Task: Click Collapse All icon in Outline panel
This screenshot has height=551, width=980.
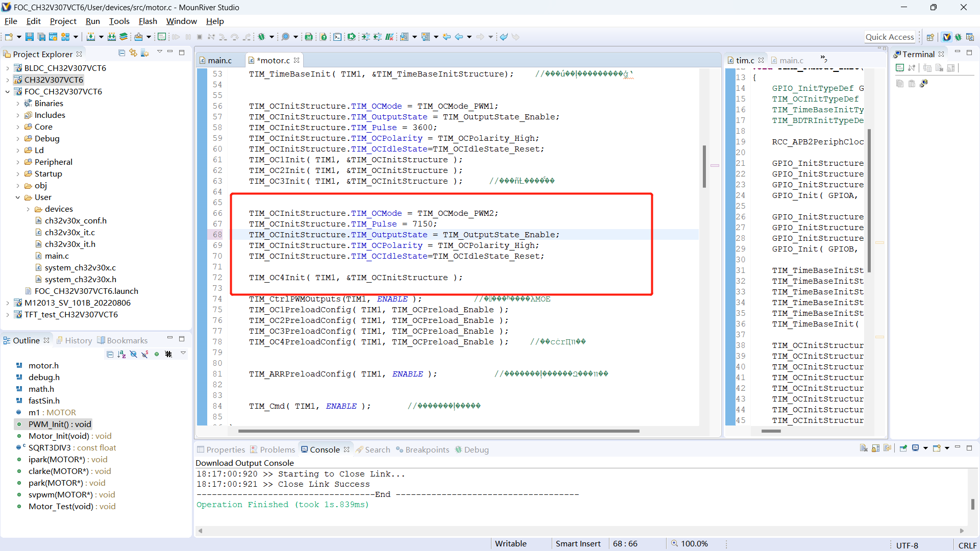Action: tap(110, 354)
